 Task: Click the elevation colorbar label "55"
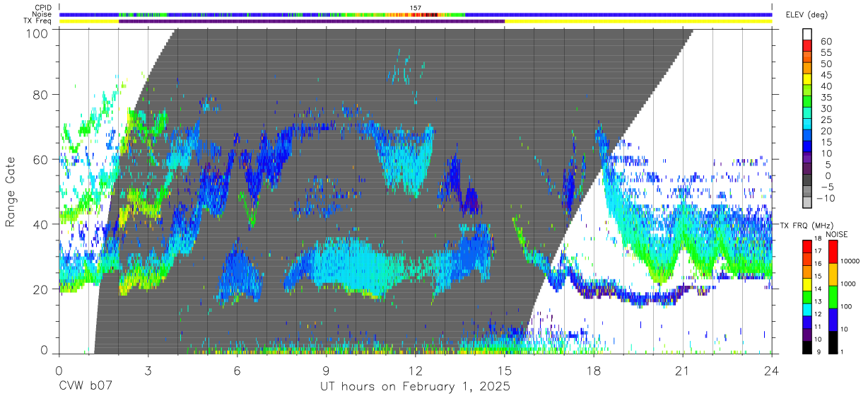coord(827,52)
